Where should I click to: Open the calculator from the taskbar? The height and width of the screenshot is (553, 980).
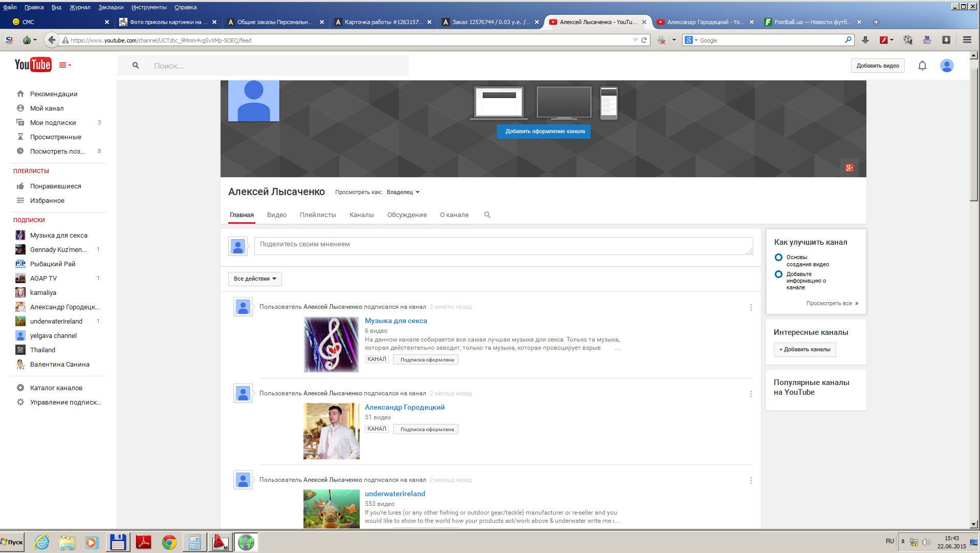coord(195,542)
